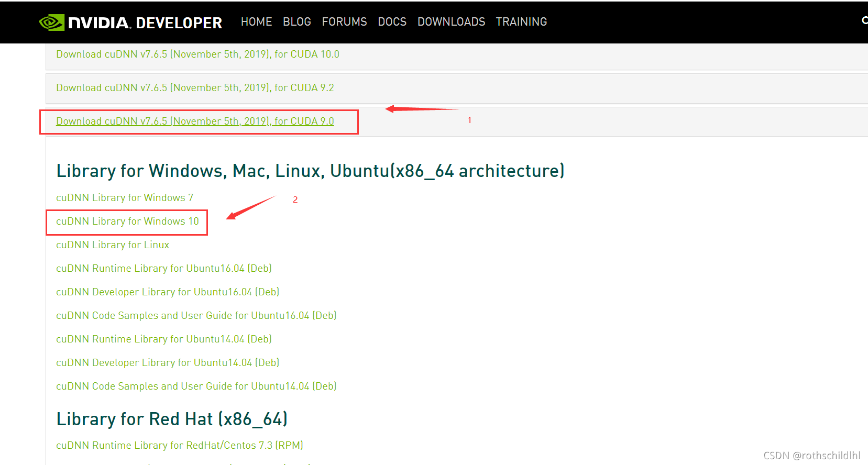
Task: Download Code Samples and User Guide Ubuntu16.04
Action: point(196,316)
